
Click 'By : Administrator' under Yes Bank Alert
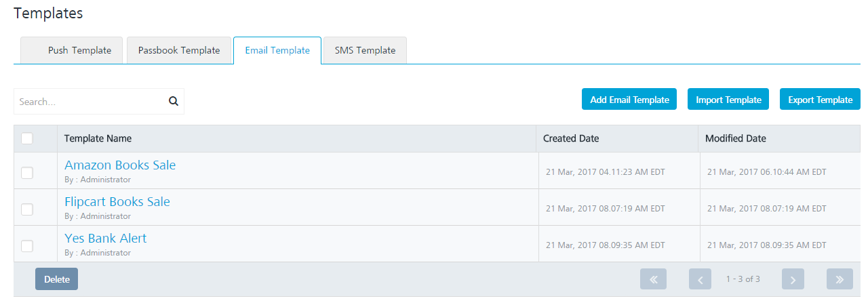(98, 253)
